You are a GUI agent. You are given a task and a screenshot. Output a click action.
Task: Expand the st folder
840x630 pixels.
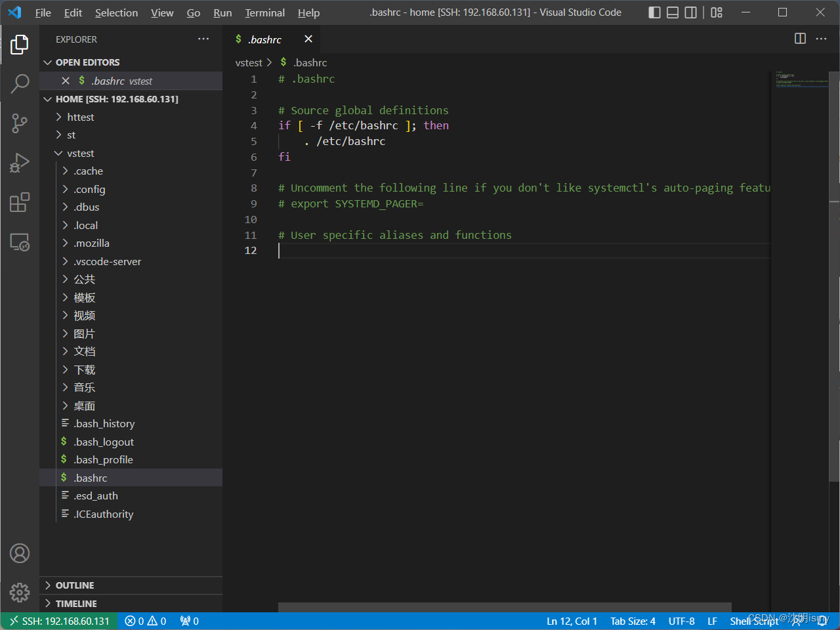point(131,135)
